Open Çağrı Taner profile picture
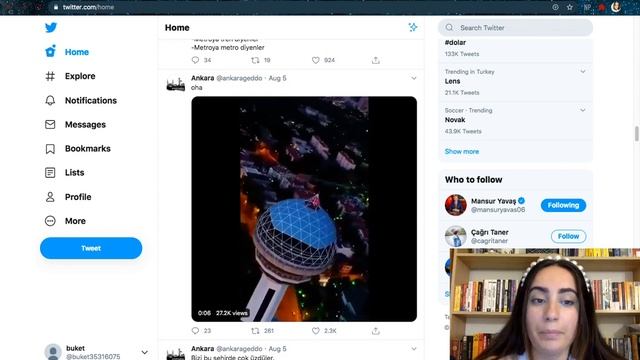Screen dimensions: 640x360 click(456, 236)
